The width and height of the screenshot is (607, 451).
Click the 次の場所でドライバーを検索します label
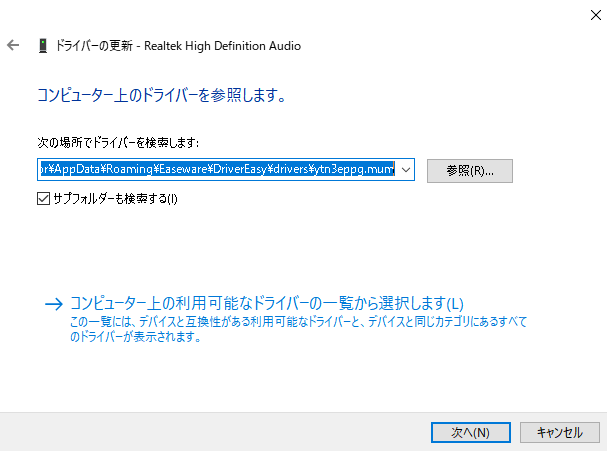tap(120, 143)
